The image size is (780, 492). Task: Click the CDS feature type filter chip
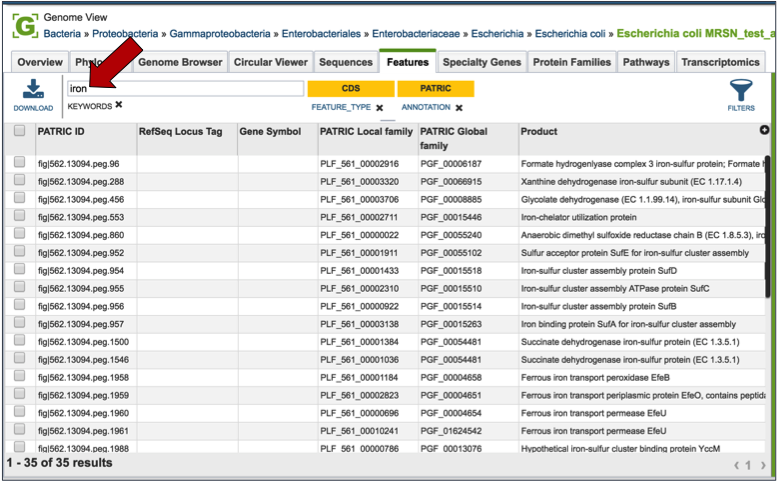(x=351, y=89)
